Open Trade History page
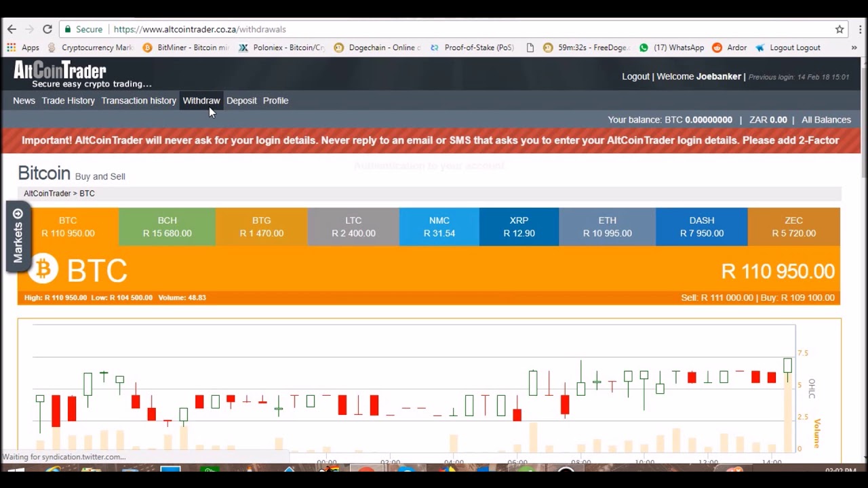868x488 pixels. [68, 100]
